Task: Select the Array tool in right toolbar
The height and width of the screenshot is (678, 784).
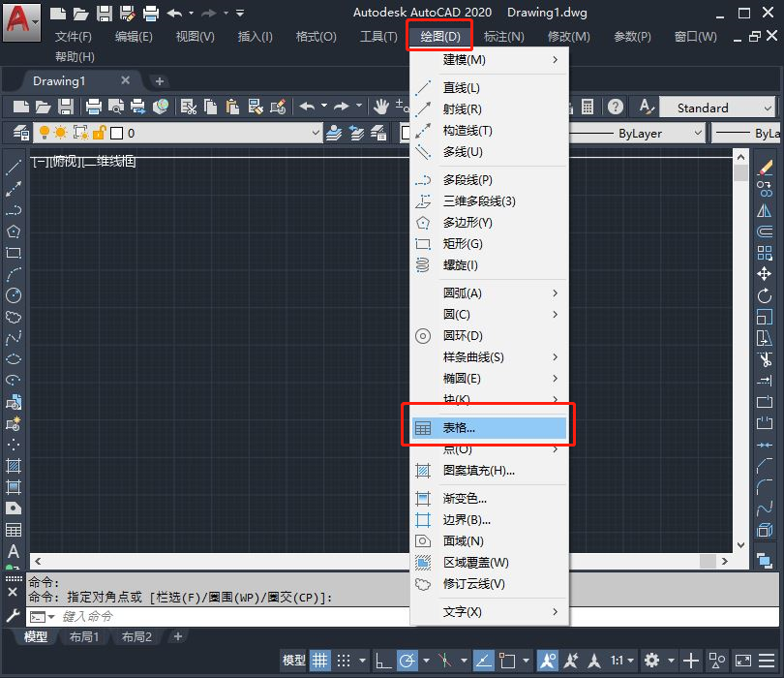Action: (765, 253)
